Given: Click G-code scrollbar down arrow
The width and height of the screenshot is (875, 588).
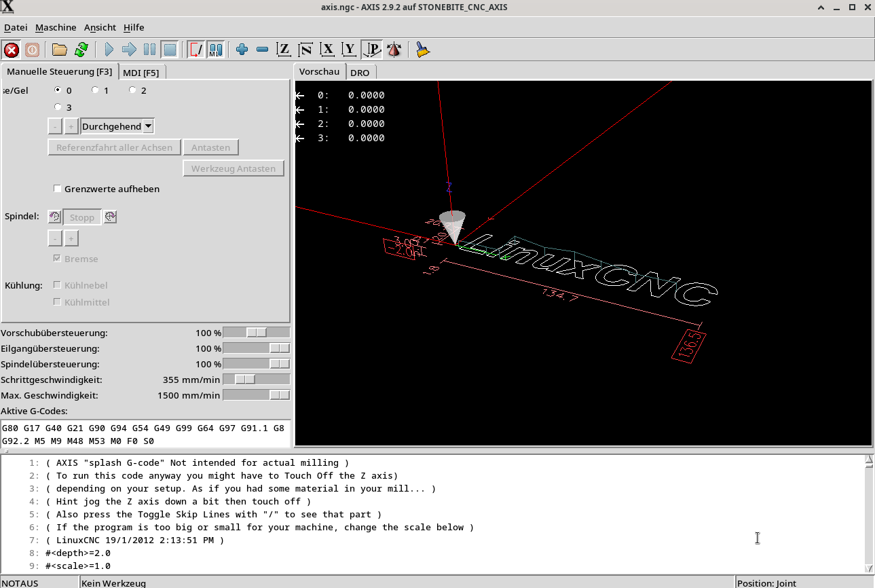Looking at the screenshot, I should tap(869, 568).
